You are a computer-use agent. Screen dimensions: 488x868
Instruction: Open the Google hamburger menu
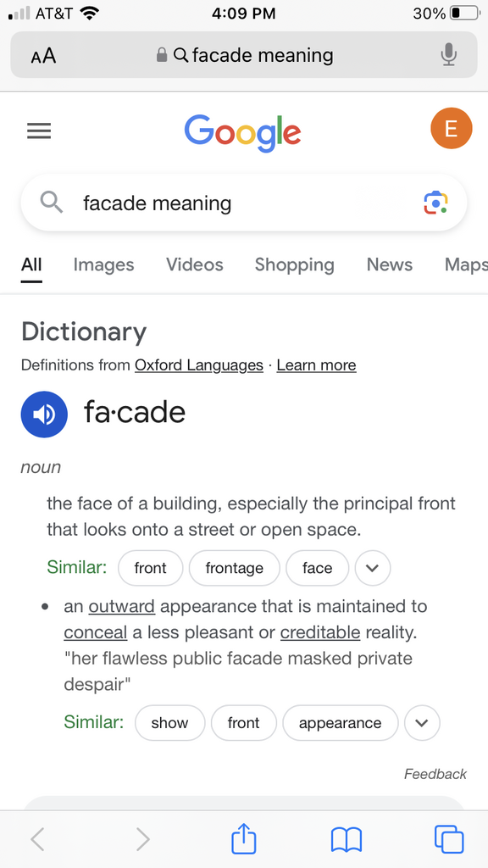[39, 131]
